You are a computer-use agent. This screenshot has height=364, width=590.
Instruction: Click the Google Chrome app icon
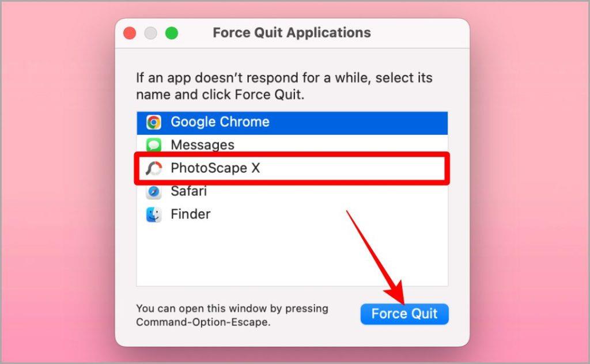click(x=153, y=122)
